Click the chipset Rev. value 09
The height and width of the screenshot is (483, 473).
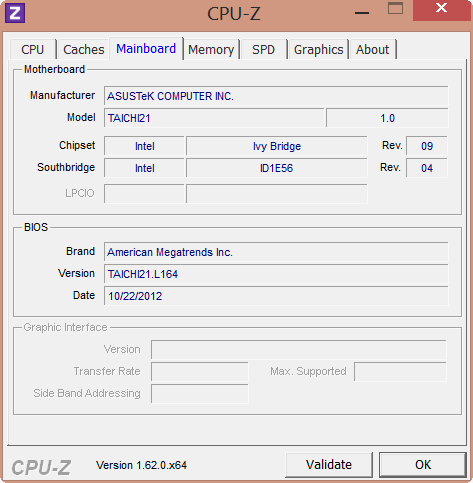427,146
